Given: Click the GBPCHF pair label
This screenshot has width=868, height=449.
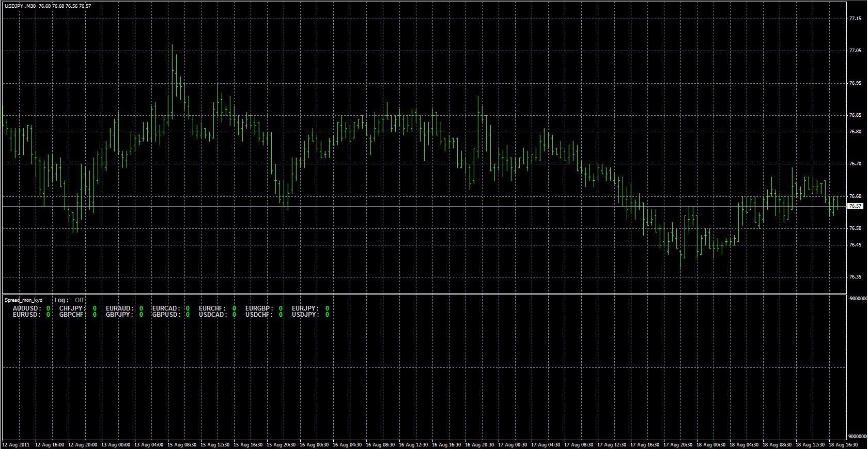Looking at the screenshot, I should [x=72, y=314].
